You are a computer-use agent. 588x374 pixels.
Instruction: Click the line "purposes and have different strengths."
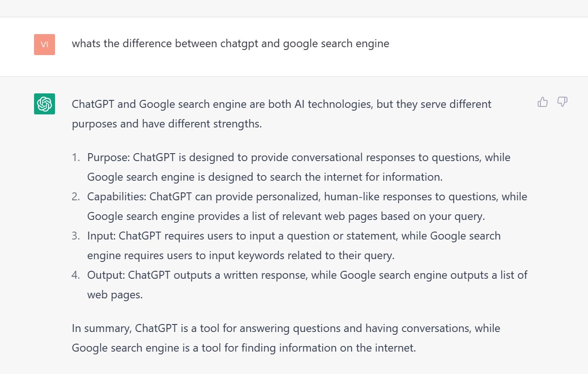coord(166,124)
